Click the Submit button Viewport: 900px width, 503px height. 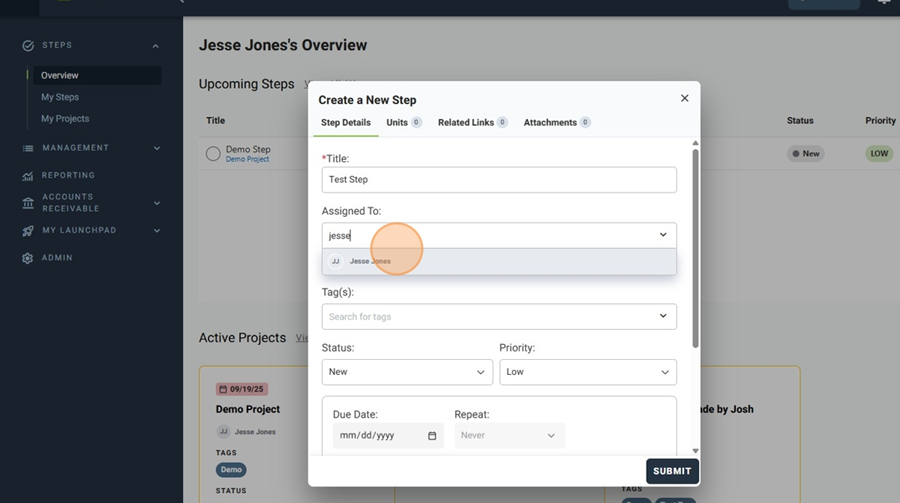click(x=672, y=471)
